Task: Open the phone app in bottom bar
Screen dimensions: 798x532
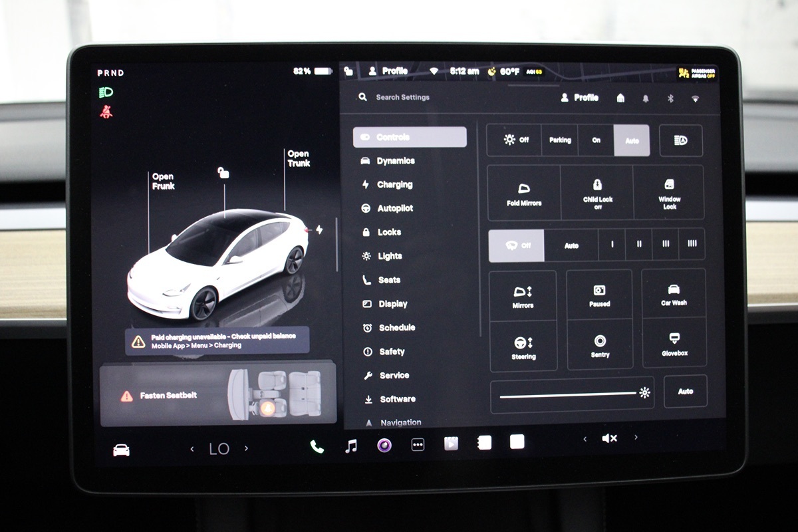Action: [x=317, y=446]
